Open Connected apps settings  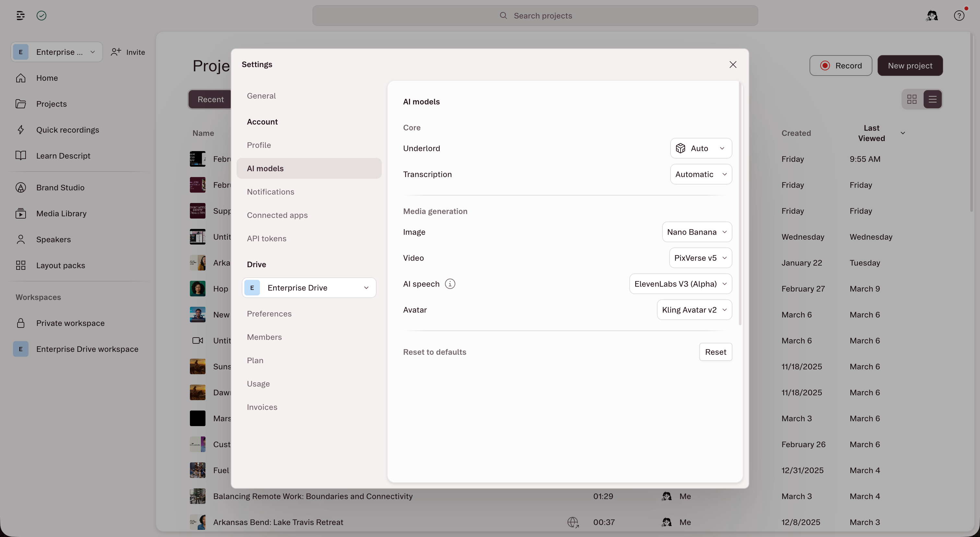tap(277, 215)
